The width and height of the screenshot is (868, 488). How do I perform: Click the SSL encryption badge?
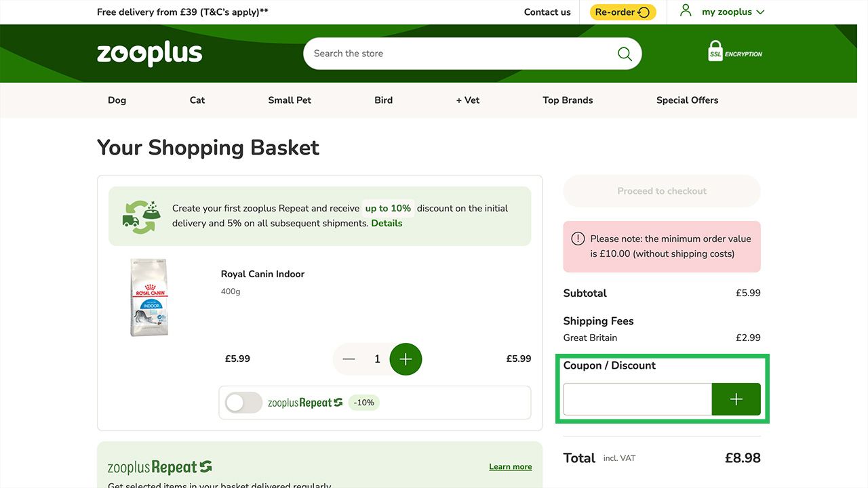pos(735,52)
